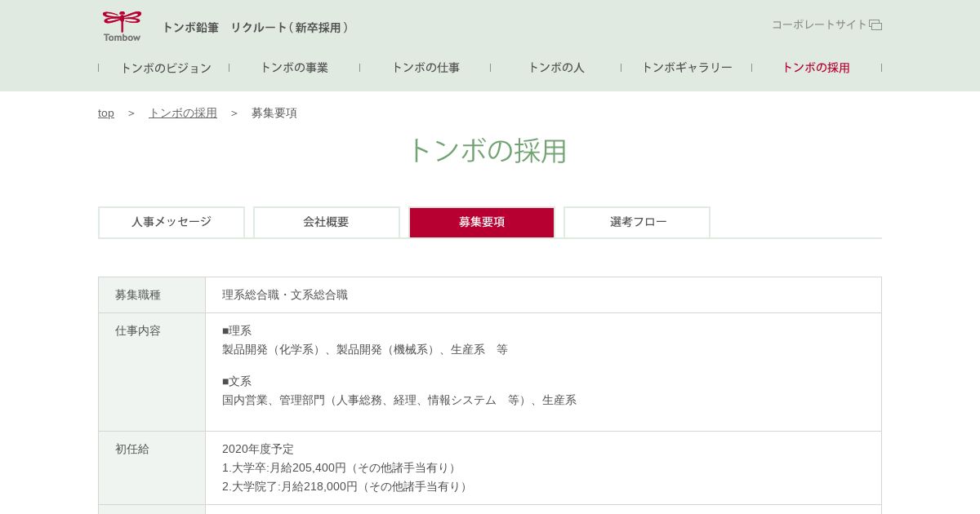Click the 募集要項 breadcrumb text
Viewport: 980px width, 514px height.
(274, 113)
